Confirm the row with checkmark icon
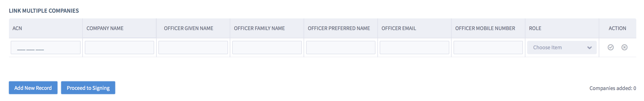This screenshot has width=644, height=101. pos(610,47)
